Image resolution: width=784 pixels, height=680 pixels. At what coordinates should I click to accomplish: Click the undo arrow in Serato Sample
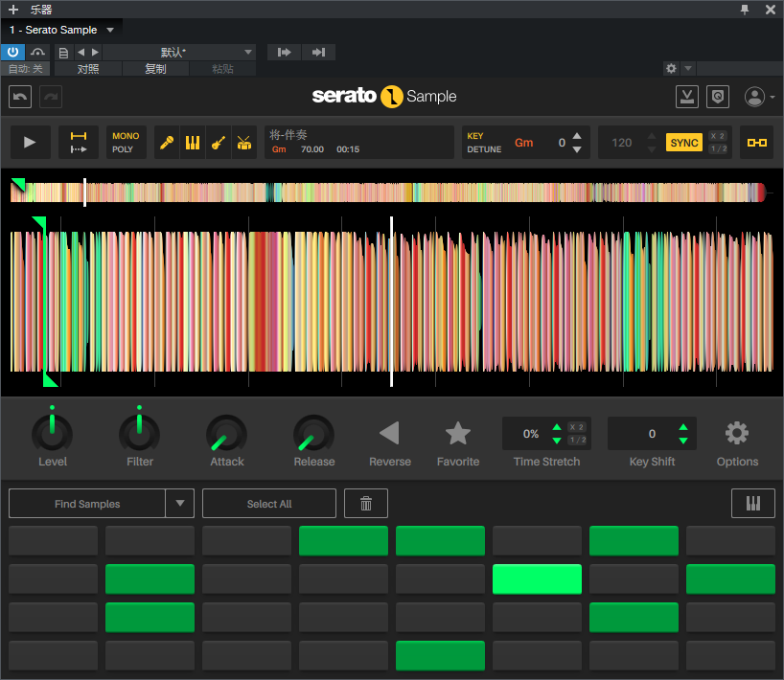click(20, 97)
